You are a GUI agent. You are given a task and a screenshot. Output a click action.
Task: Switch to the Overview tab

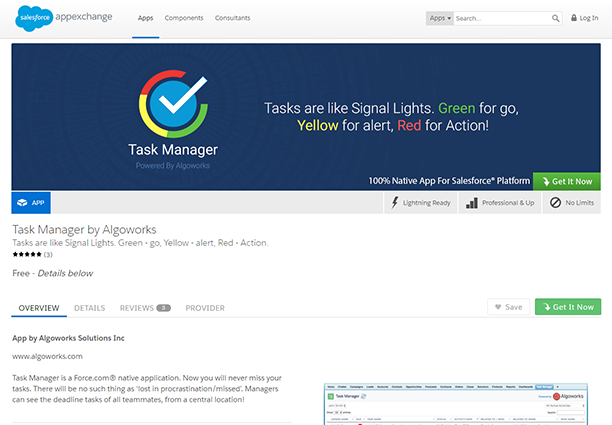(39, 308)
